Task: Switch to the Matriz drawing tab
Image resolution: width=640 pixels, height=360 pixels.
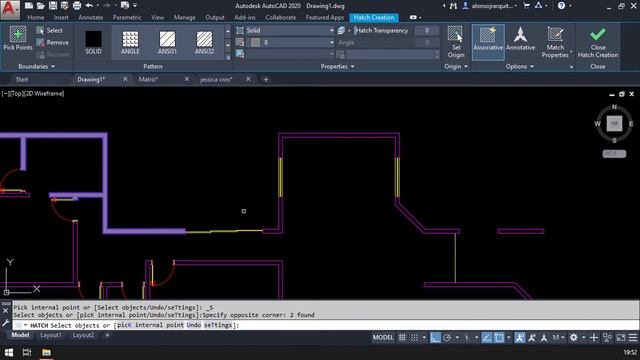Action: [x=148, y=79]
